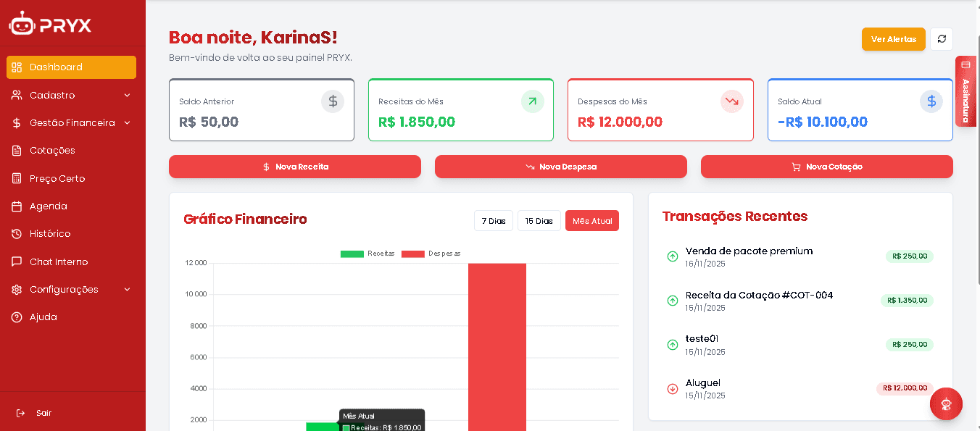Keep Mês Atual selected on the chart
The height and width of the screenshot is (431, 980).
[x=591, y=220]
